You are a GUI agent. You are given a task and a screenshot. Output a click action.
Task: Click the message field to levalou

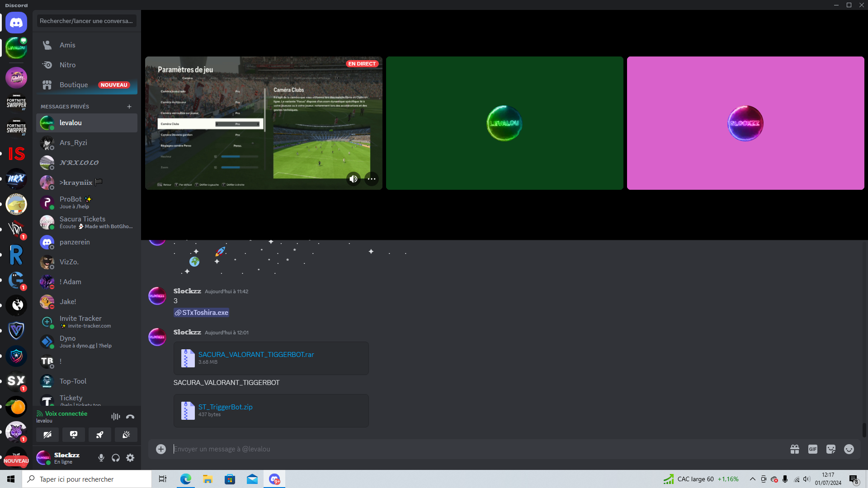tap(479, 449)
